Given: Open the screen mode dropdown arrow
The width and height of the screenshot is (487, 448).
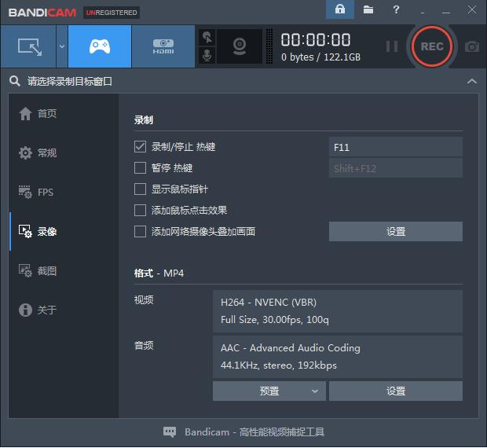Looking at the screenshot, I should [62, 46].
